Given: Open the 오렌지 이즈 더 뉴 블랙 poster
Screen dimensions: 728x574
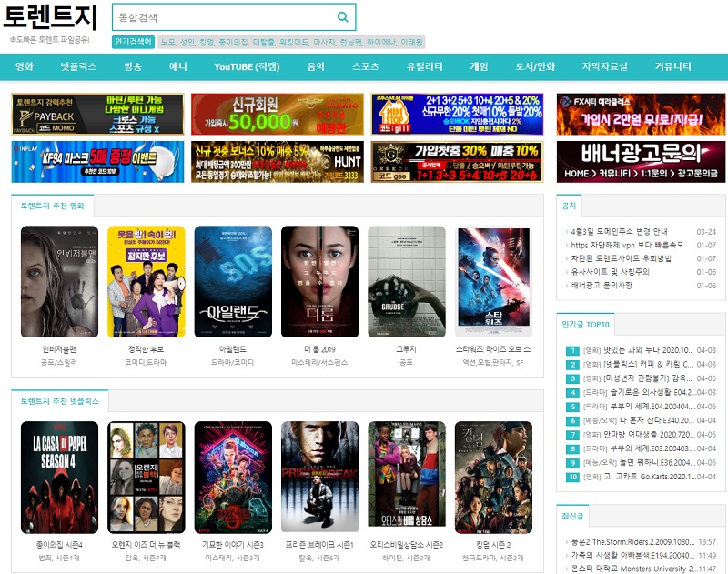Looking at the screenshot, I should 147,477.
